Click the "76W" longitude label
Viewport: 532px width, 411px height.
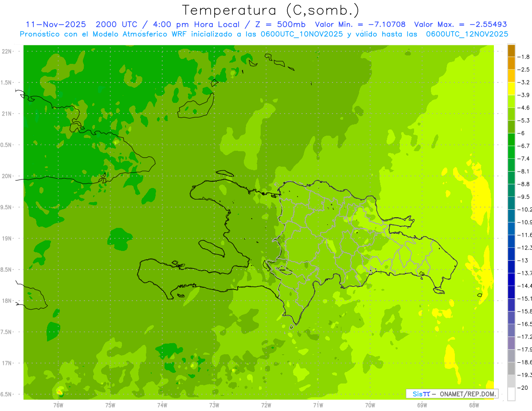(x=58, y=404)
